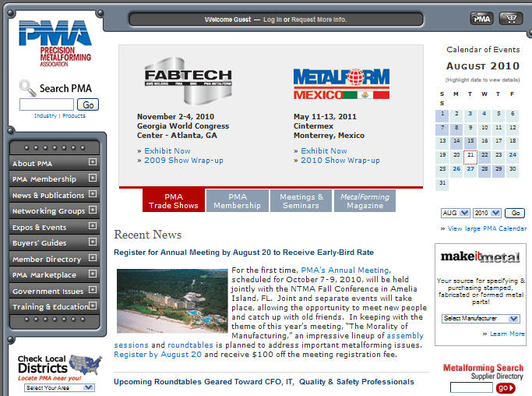The height and width of the screenshot is (396, 532).
Task: Select August 4 on the calendar
Action: [484, 115]
